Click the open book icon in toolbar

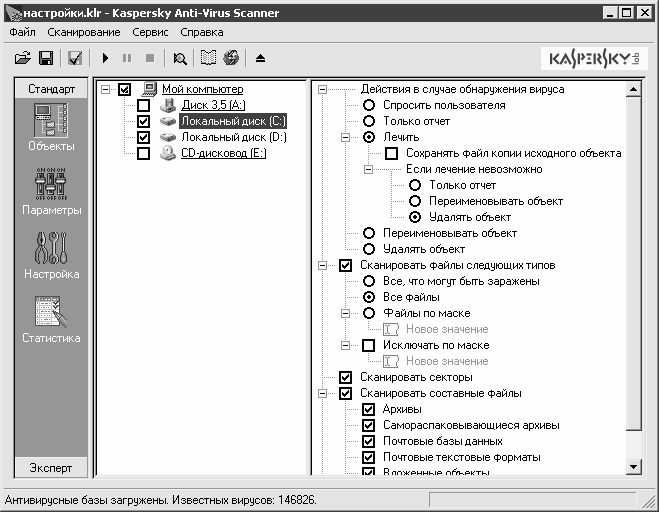pos(208,58)
